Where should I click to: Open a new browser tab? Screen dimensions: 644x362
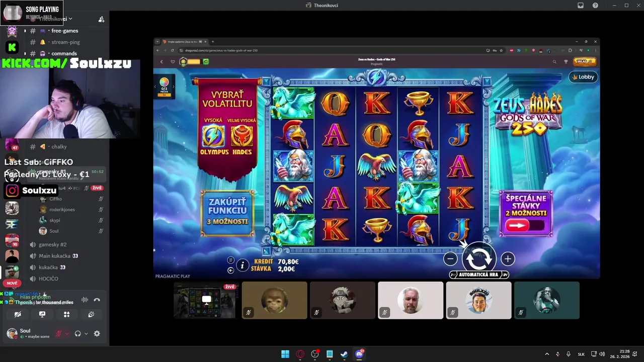click(212, 42)
